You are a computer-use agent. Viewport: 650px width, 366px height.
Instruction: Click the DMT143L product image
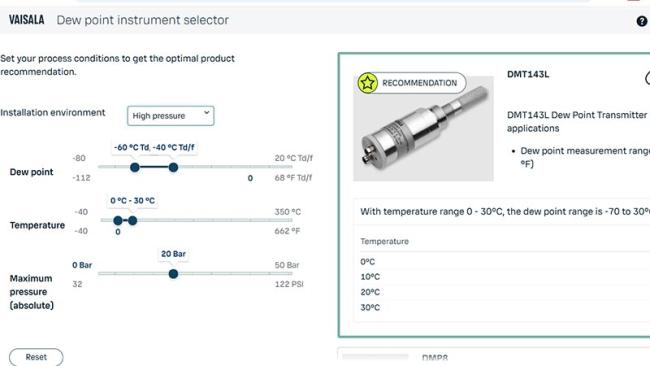click(x=423, y=128)
